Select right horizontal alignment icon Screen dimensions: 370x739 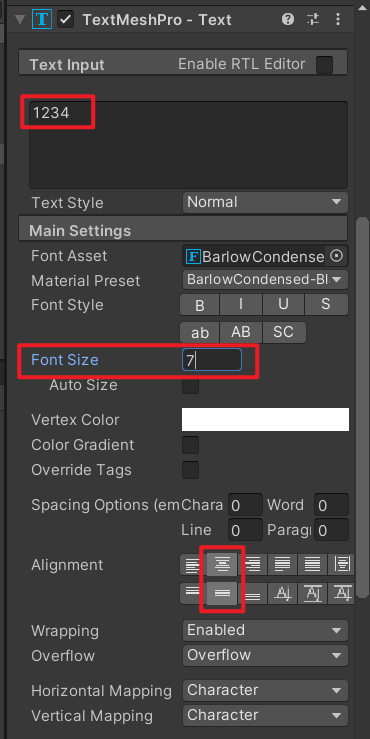tap(252, 564)
